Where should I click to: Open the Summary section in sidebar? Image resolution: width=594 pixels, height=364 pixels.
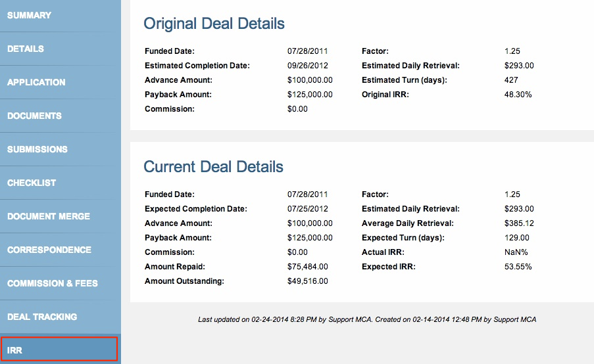pos(61,15)
